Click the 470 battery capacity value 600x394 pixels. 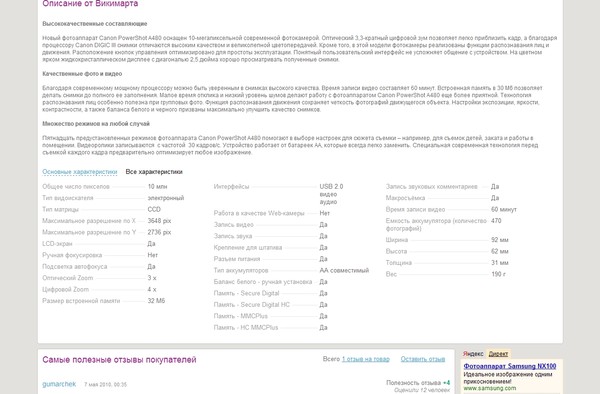click(x=496, y=221)
